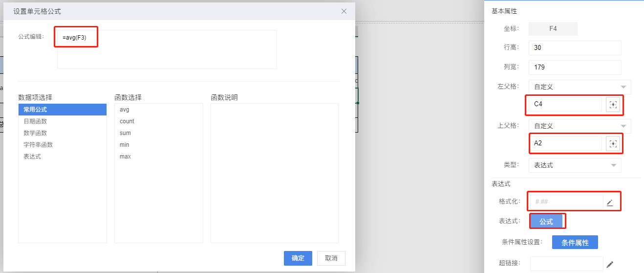Click the 超链接 input field
This screenshot has width=644, height=273.
[x=567, y=264]
